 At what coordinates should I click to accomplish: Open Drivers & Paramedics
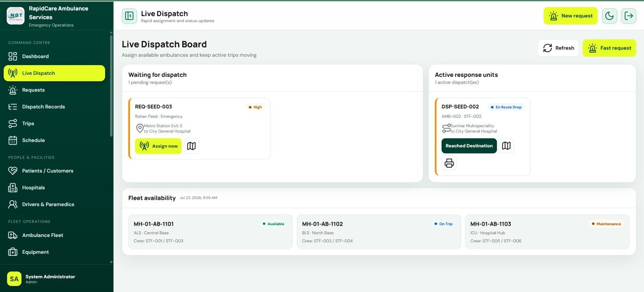(54, 204)
